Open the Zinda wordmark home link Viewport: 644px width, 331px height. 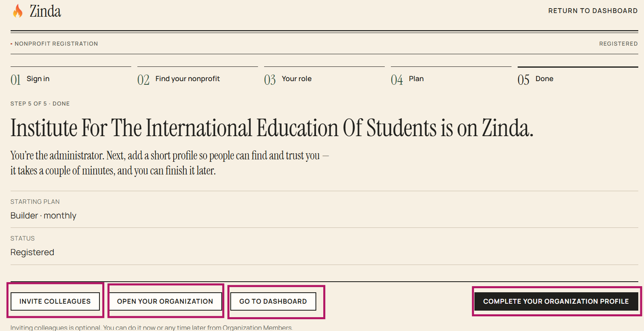pos(45,11)
